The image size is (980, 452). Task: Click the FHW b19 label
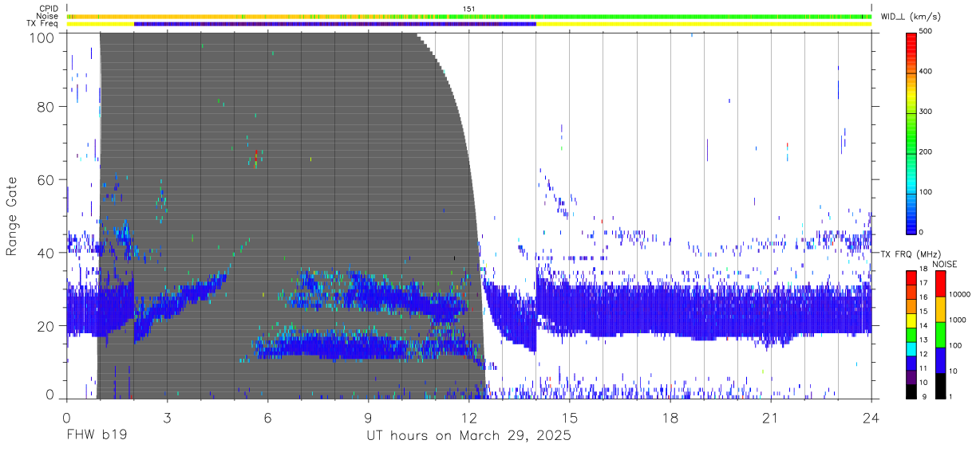[96, 436]
